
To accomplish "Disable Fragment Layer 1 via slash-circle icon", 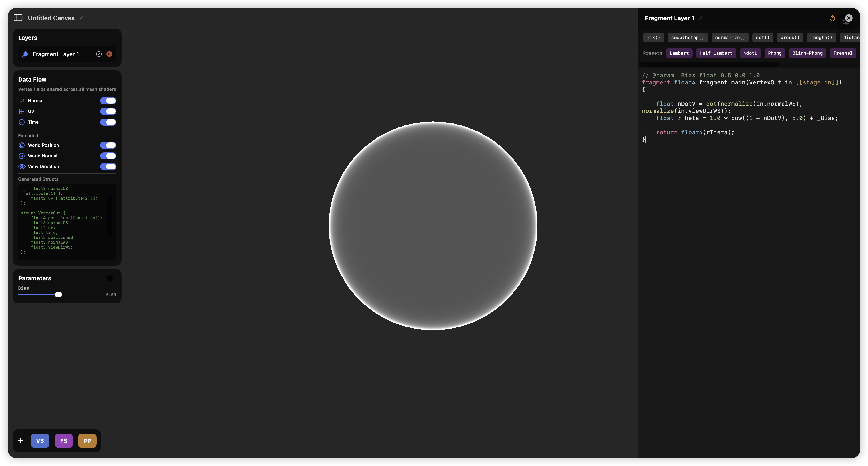I will point(99,54).
